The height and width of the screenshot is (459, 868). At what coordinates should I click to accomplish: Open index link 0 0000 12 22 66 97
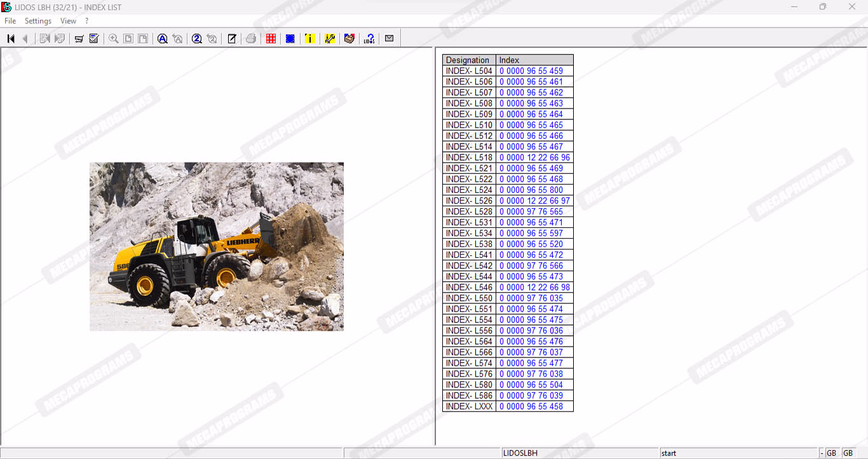pos(534,201)
